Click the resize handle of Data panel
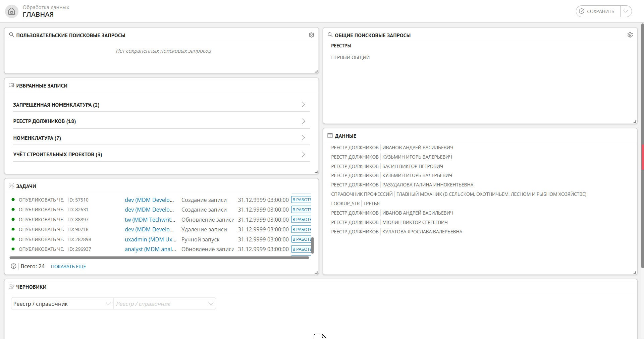Screen dimensions: 644x339 pos(635,272)
